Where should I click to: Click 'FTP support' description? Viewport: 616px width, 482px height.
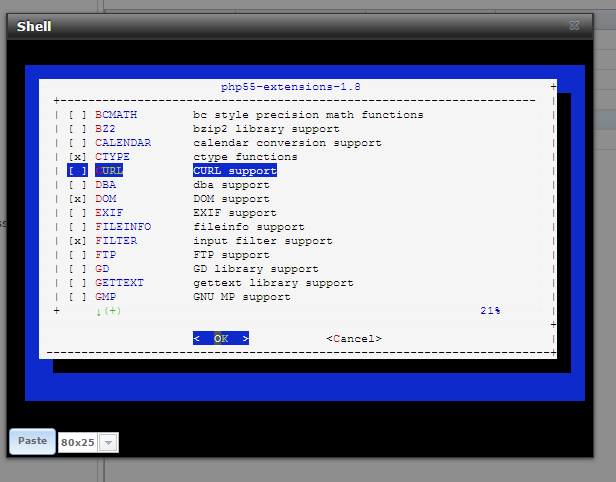click(x=231, y=255)
